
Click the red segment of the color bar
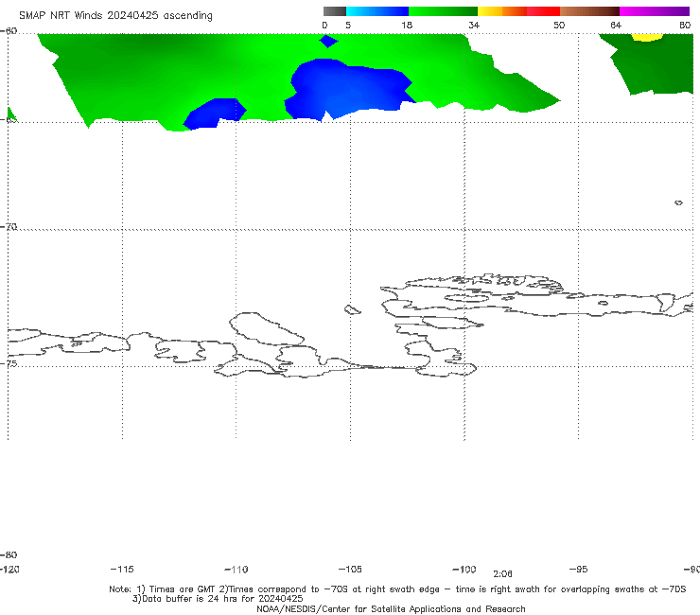(543, 11)
